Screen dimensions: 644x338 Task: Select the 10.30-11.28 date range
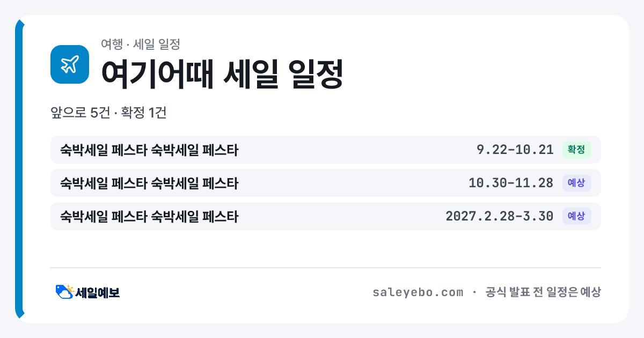click(x=511, y=183)
